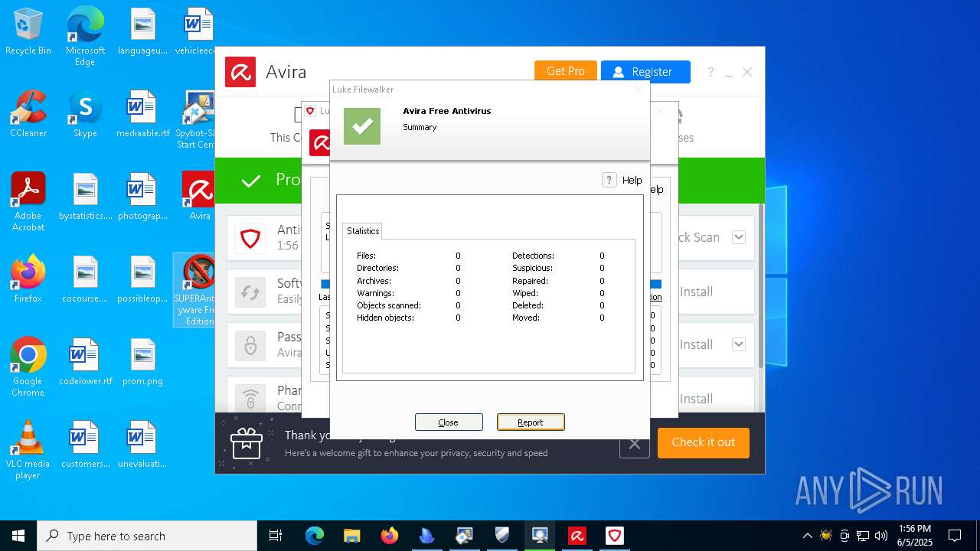
Task: Click the Avira red taskbar icon
Action: 577,536
